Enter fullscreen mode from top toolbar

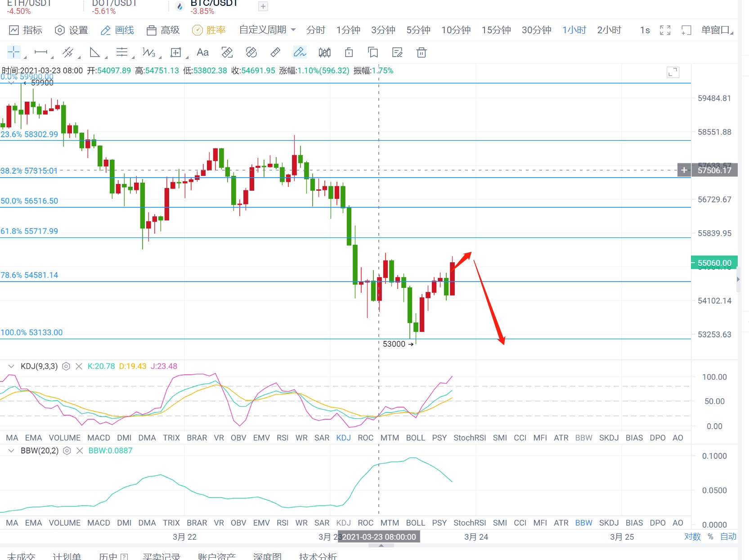[x=665, y=30]
